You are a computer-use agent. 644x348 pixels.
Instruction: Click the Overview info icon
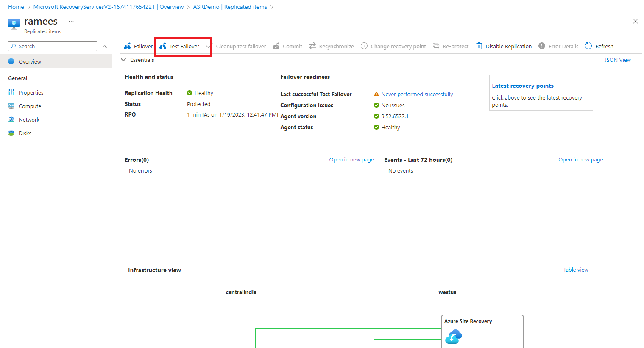11,61
